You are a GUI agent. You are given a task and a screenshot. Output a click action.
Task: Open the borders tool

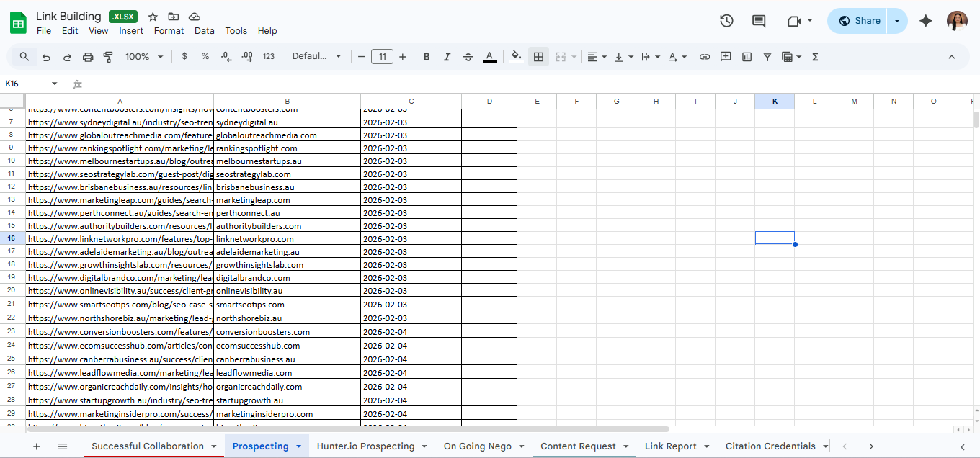[x=538, y=57]
